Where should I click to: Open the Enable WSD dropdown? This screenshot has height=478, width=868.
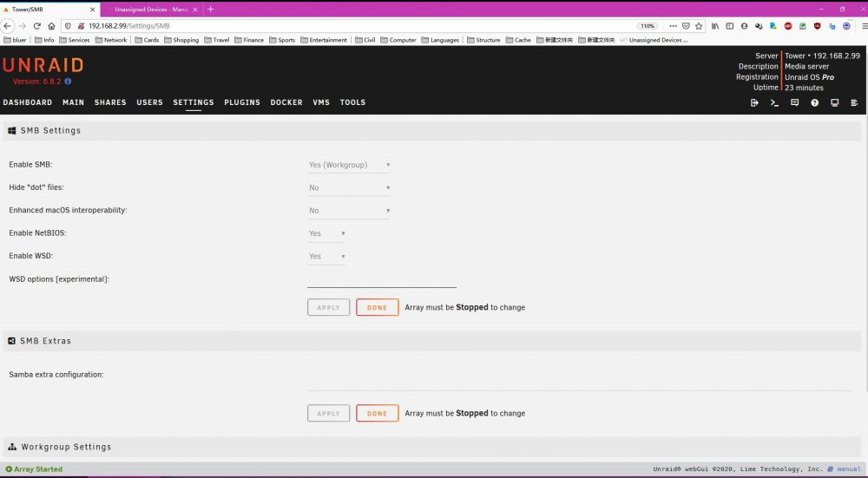coord(326,256)
